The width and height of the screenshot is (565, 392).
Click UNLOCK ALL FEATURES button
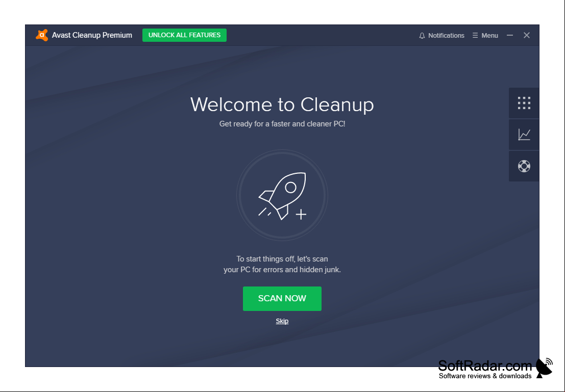(184, 35)
